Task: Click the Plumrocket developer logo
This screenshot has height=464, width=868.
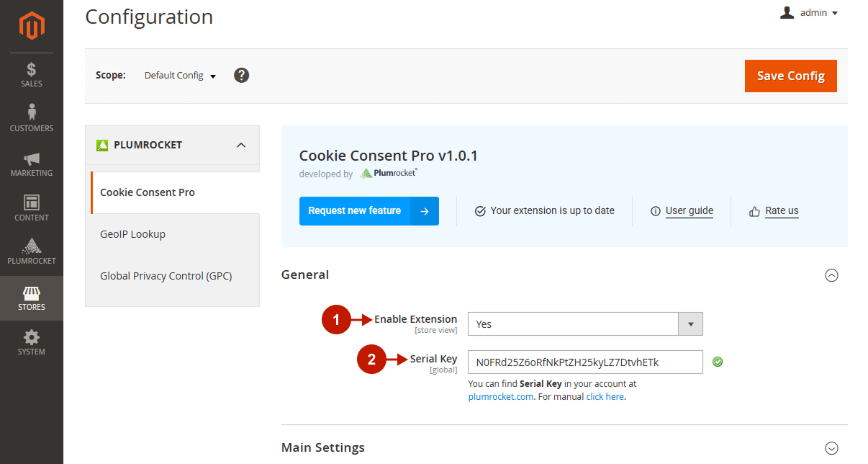Action: (388, 173)
